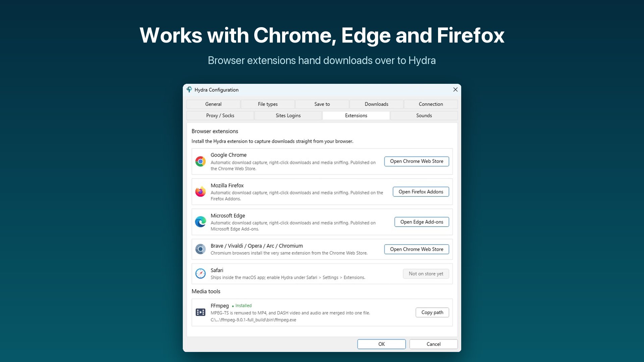Click Safari macOS app description text
This screenshot has height=362, width=644.
pyautogui.click(x=288, y=278)
